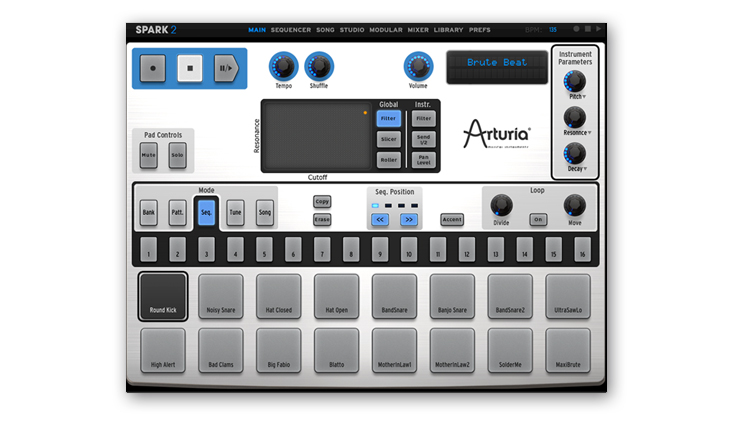750x422 pixels.
Task: Adjust the Tempo knob
Action: [x=283, y=67]
